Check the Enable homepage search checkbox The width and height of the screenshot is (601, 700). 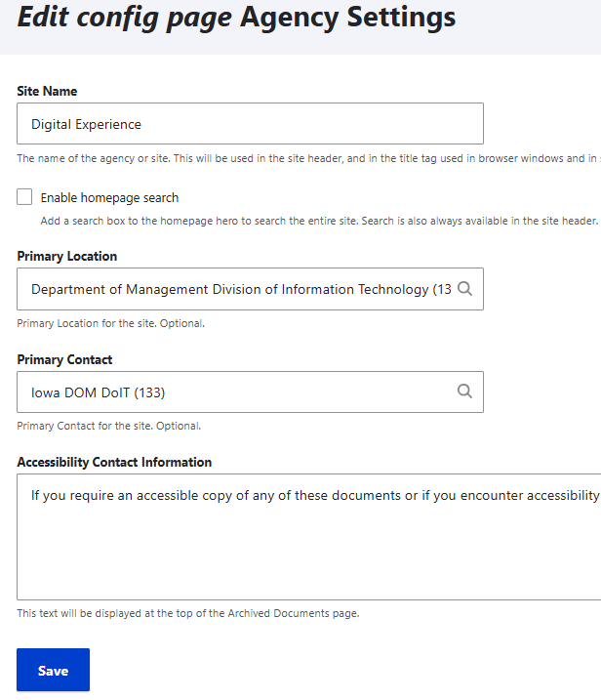pyautogui.click(x=25, y=197)
